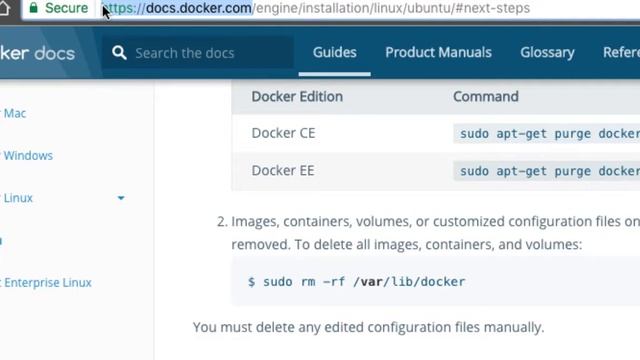Open the Mac sidebar link
This screenshot has height=360, width=640.
click(x=15, y=113)
